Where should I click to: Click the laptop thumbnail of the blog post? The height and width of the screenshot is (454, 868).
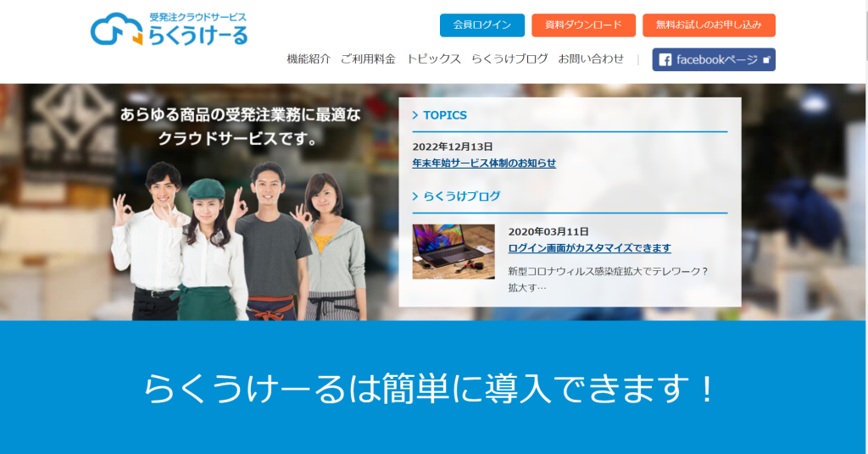[x=453, y=252]
